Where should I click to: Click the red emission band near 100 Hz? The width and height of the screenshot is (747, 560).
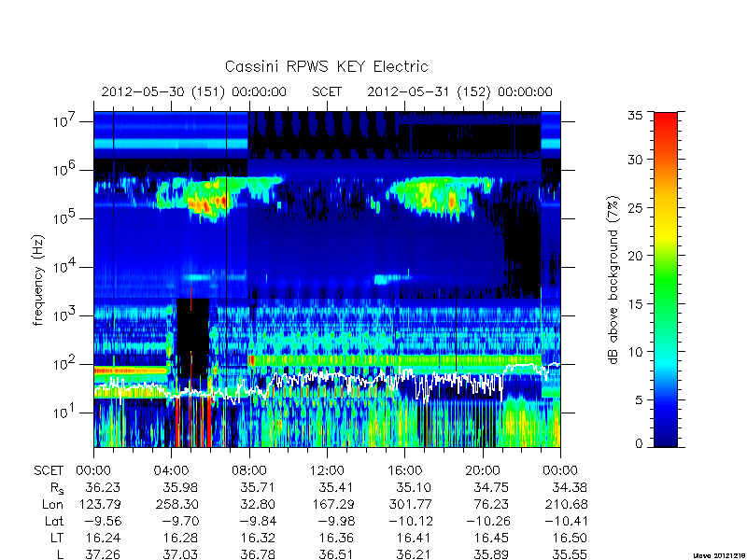[x=131, y=370]
